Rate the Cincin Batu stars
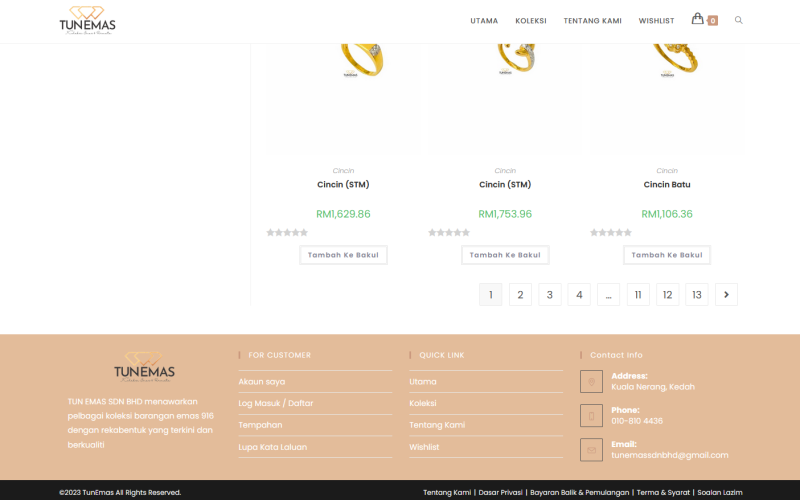The width and height of the screenshot is (800, 500). (x=611, y=233)
